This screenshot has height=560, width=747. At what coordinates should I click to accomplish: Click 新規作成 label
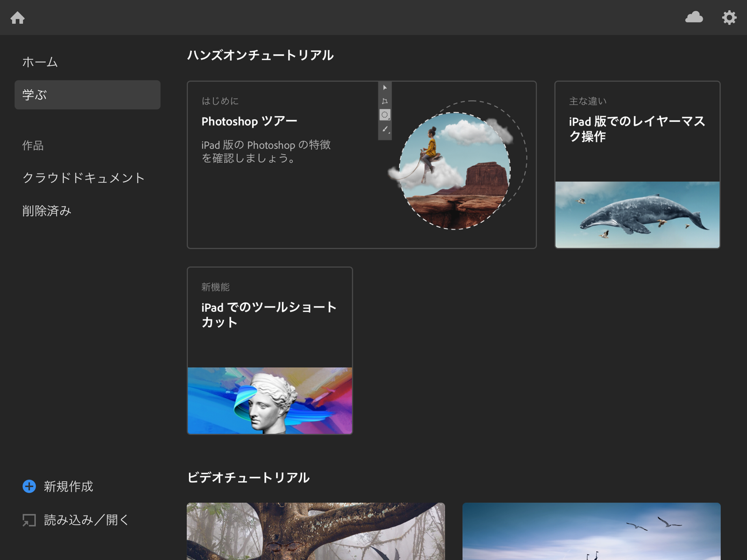pos(69,486)
